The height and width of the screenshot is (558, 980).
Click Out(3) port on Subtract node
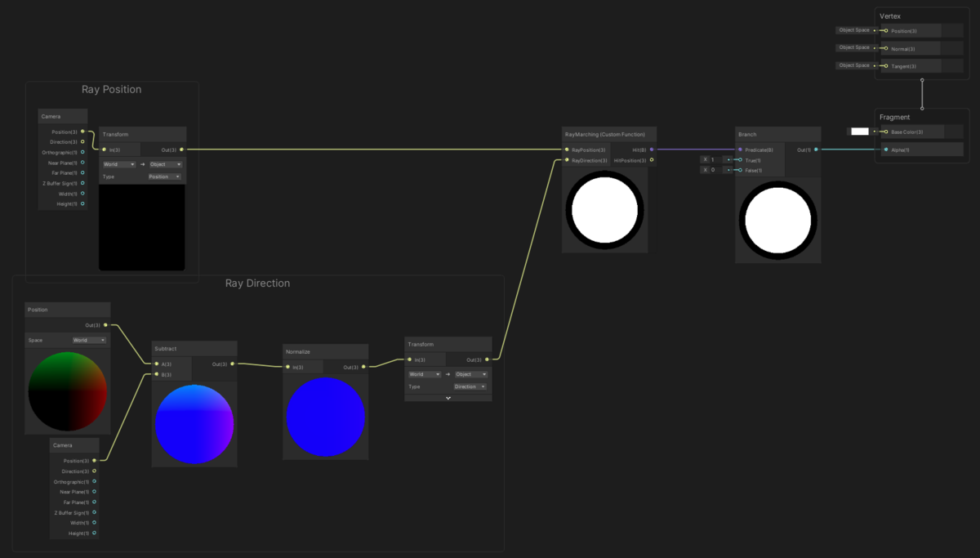(x=233, y=364)
